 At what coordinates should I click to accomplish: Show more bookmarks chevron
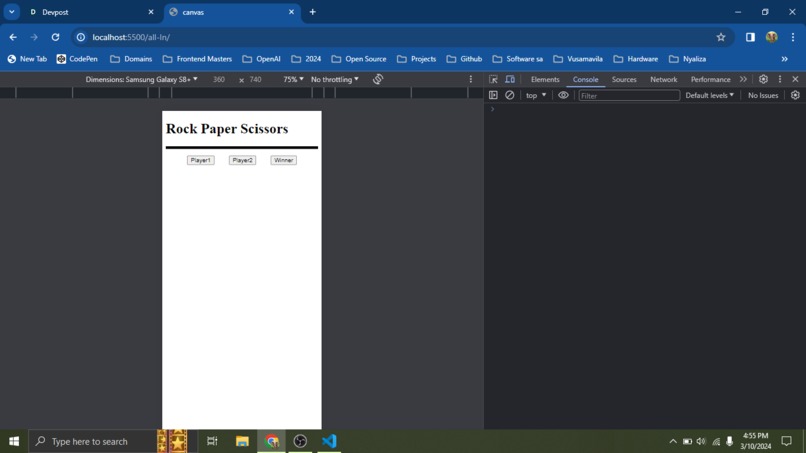[784, 59]
